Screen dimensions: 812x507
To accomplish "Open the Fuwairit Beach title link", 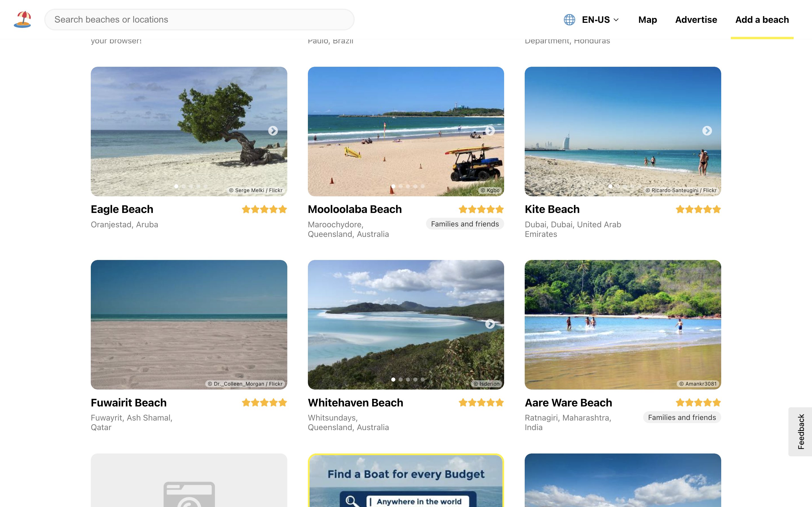I will pyautogui.click(x=129, y=403).
